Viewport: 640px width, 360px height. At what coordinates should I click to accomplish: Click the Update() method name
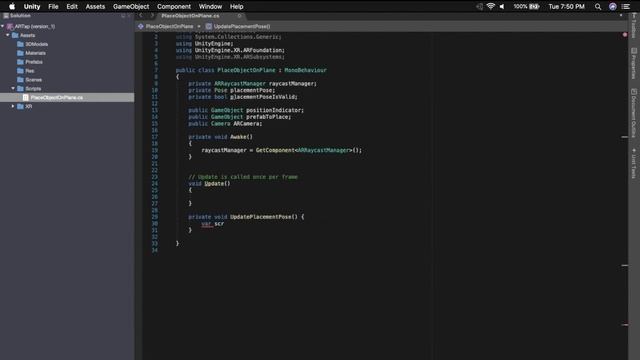(217, 184)
